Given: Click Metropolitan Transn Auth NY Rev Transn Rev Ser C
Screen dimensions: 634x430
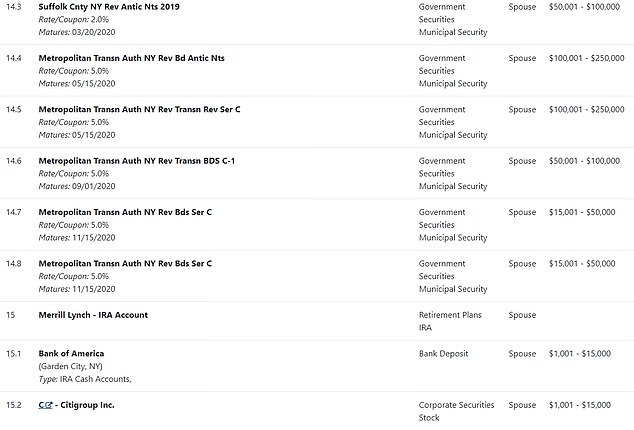Looking at the screenshot, I should (139, 109).
